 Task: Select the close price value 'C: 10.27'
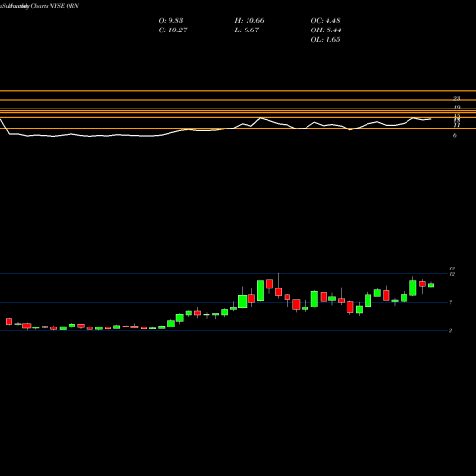point(172,30)
